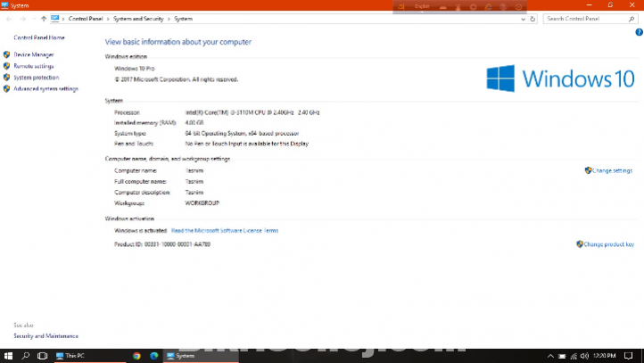The image size is (644, 363).
Task: Click the Show desktop sliver at taskbar end
Action: 642,356
